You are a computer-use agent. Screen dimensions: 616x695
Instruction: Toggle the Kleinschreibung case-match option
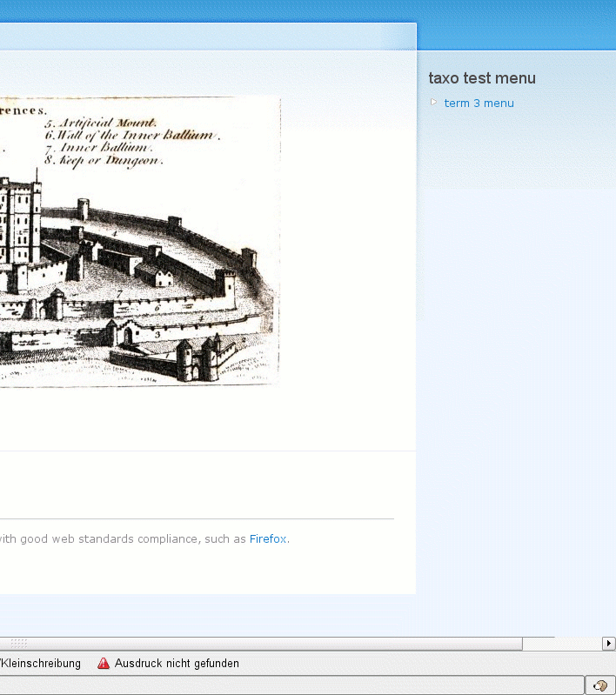[40, 664]
